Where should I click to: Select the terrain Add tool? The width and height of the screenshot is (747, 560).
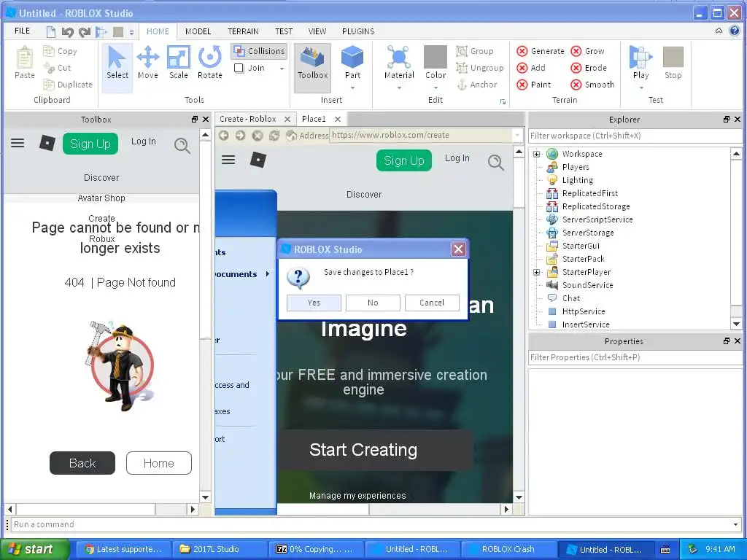pos(532,68)
